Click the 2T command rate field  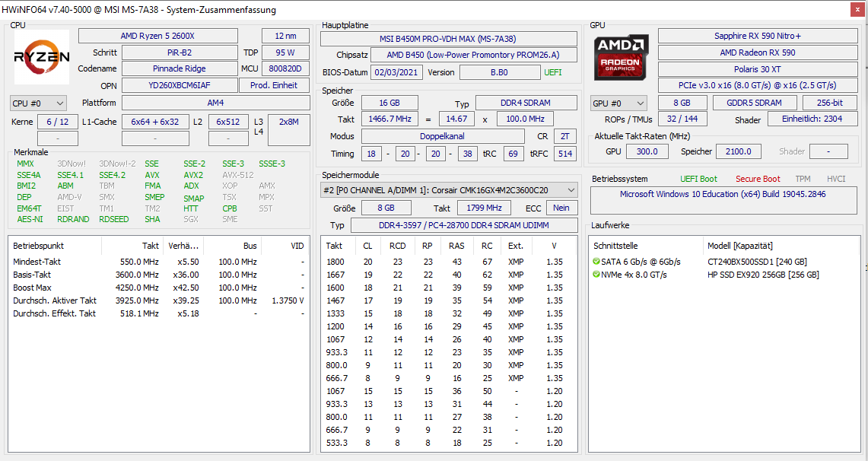click(565, 136)
